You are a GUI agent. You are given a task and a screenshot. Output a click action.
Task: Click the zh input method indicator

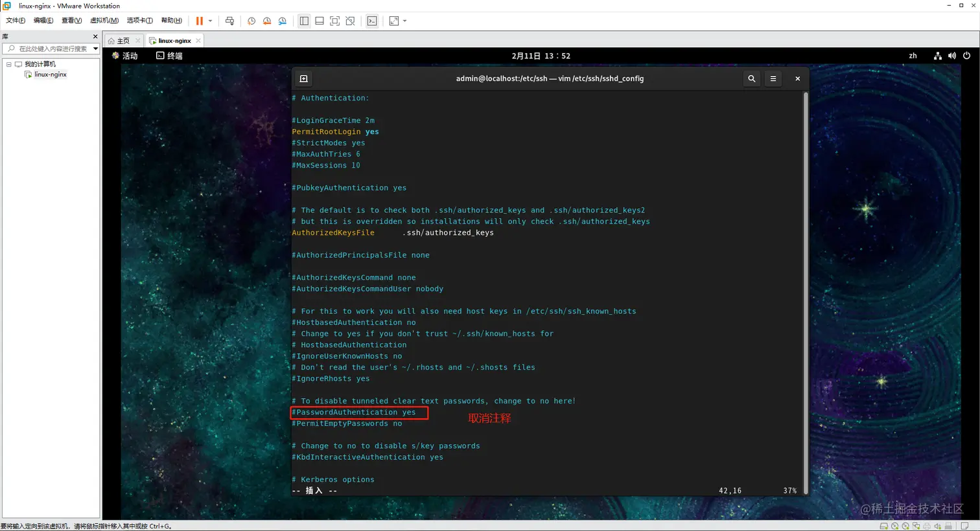click(913, 56)
